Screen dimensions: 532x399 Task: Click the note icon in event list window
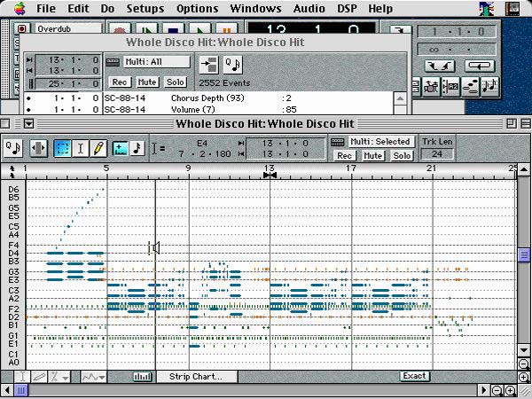(x=234, y=64)
